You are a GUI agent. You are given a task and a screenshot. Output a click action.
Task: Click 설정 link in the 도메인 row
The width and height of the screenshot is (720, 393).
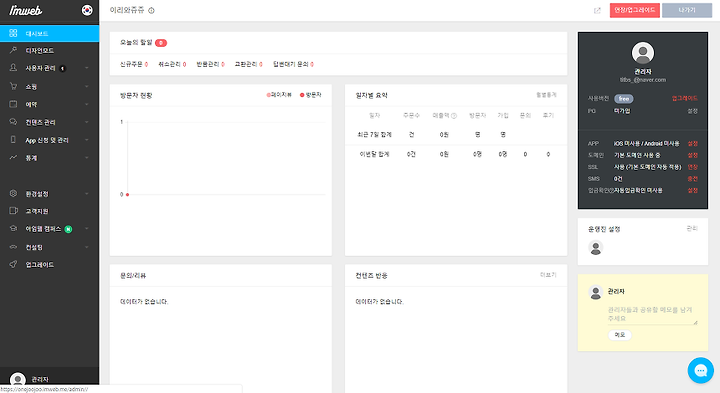click(692, 155)
